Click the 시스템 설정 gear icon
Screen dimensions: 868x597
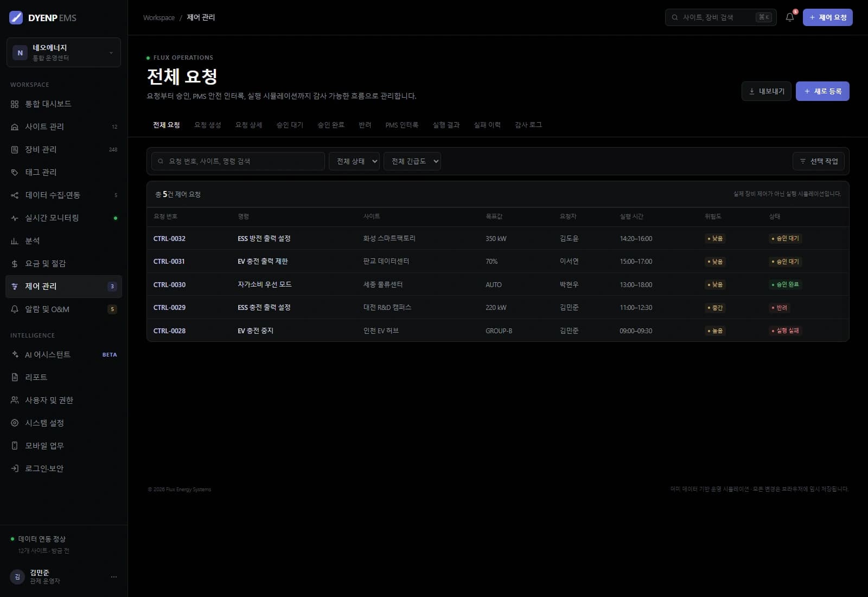pyautogui.click(x=15, y=423)
